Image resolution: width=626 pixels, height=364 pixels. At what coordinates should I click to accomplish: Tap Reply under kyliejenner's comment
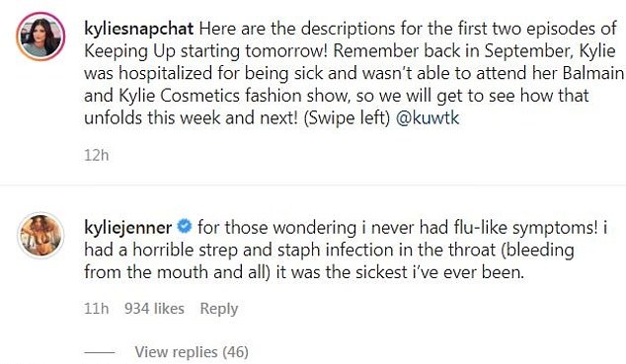coord(219,309)
